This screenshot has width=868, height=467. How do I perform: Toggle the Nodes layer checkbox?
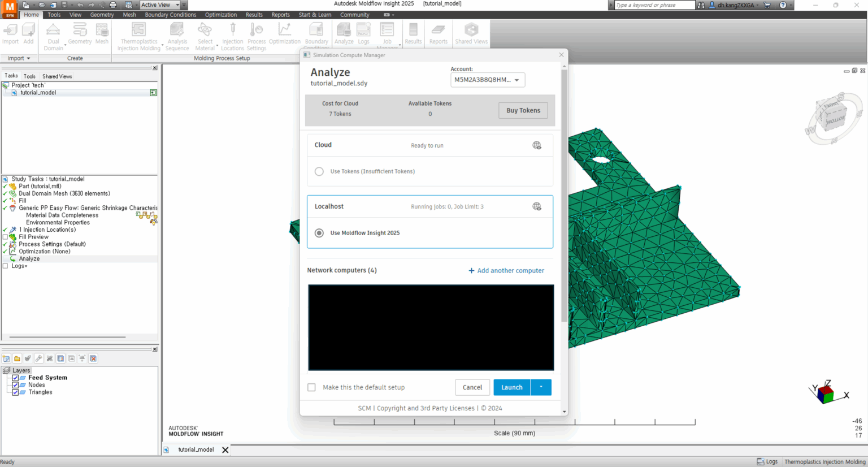[15, 385]
